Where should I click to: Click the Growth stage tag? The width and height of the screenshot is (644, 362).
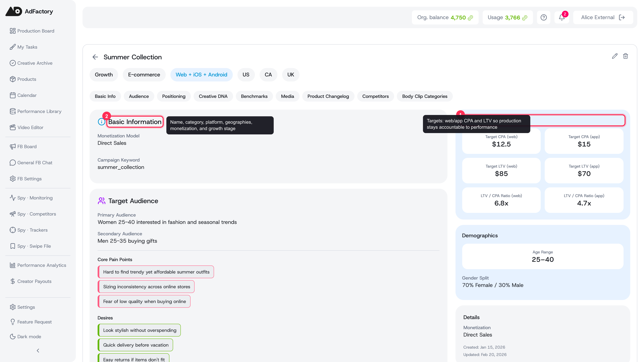pos(104,75)
